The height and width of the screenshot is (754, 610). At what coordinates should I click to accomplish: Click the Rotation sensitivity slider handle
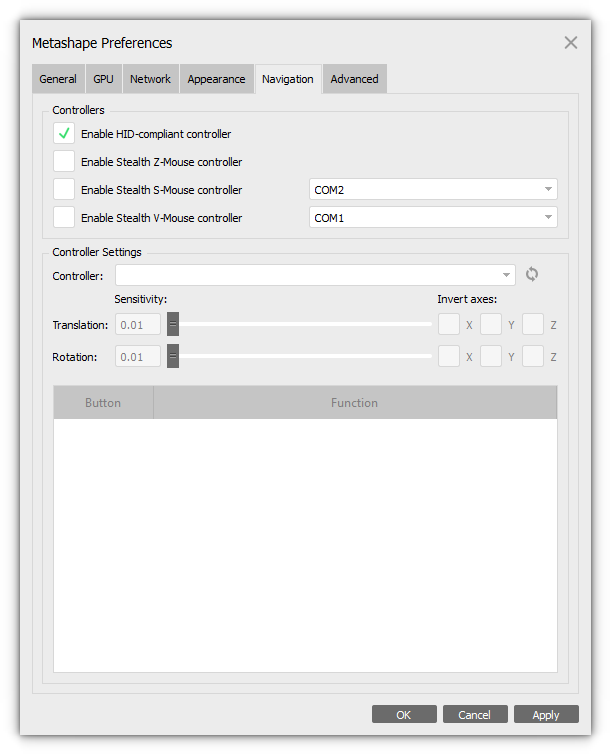pyautogui.click(x=173, y=356)
